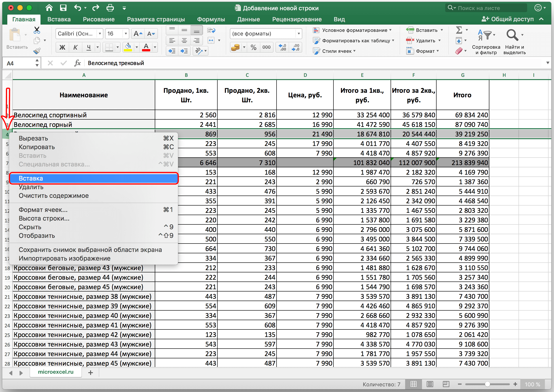The image size is (554, 392).
Task: Click the percent style icon
Action: click(254, 47)
